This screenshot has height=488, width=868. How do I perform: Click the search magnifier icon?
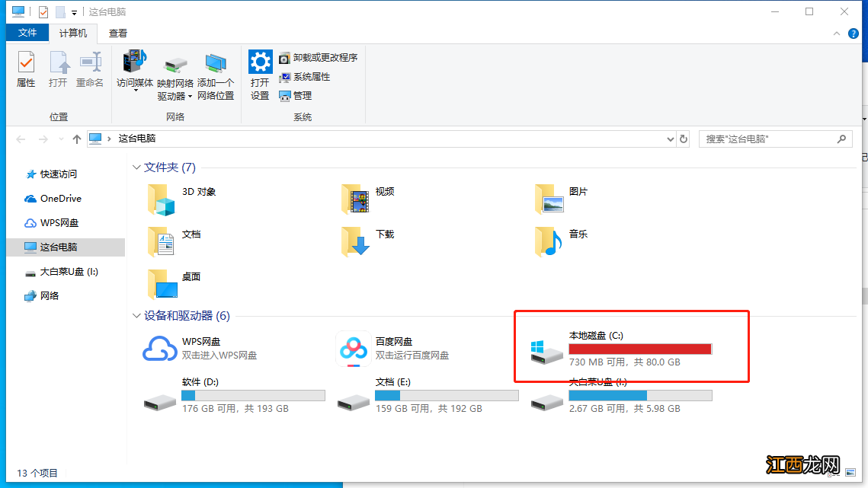(841, 139)
